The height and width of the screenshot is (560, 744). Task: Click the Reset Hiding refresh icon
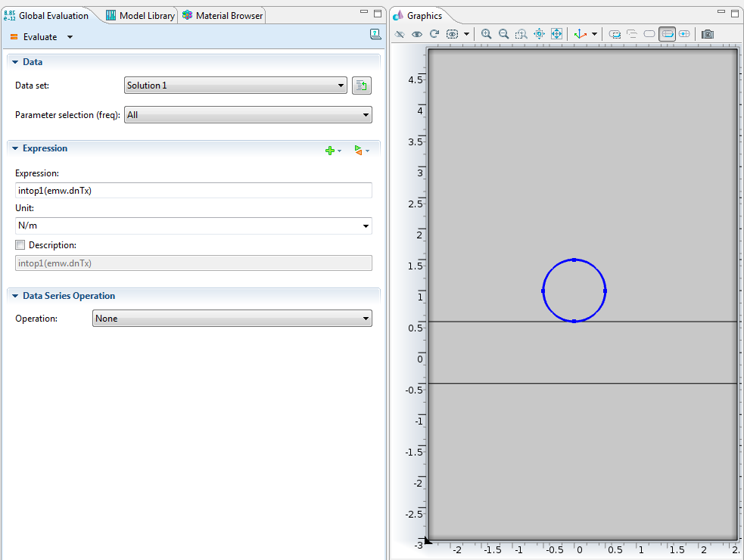[x=434, y=34]
